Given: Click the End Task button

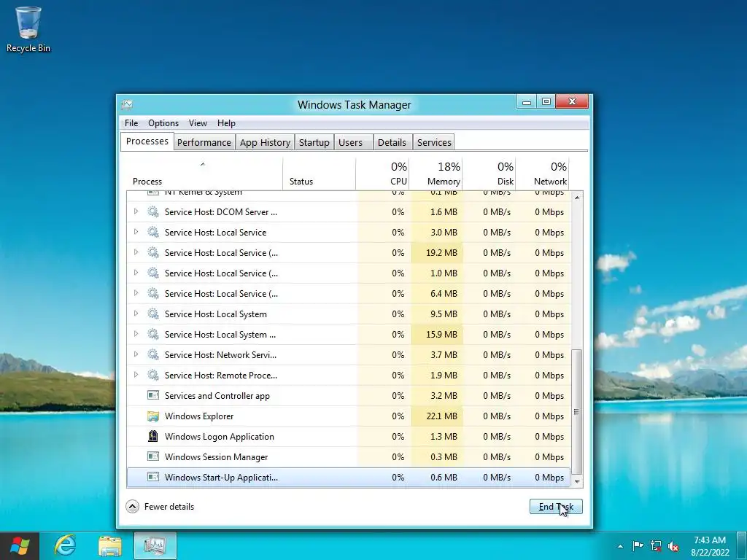Looking at the screenshot, I should 556,507.
